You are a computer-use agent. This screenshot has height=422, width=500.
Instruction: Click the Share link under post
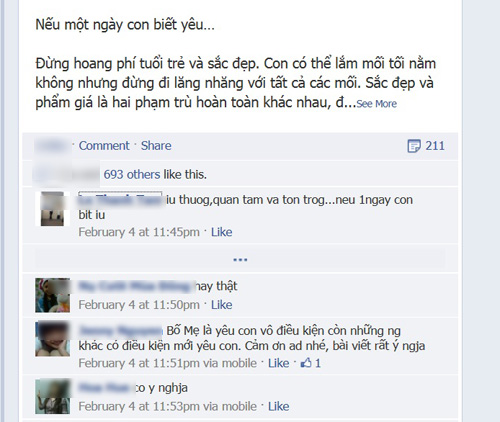click(156, 146)
